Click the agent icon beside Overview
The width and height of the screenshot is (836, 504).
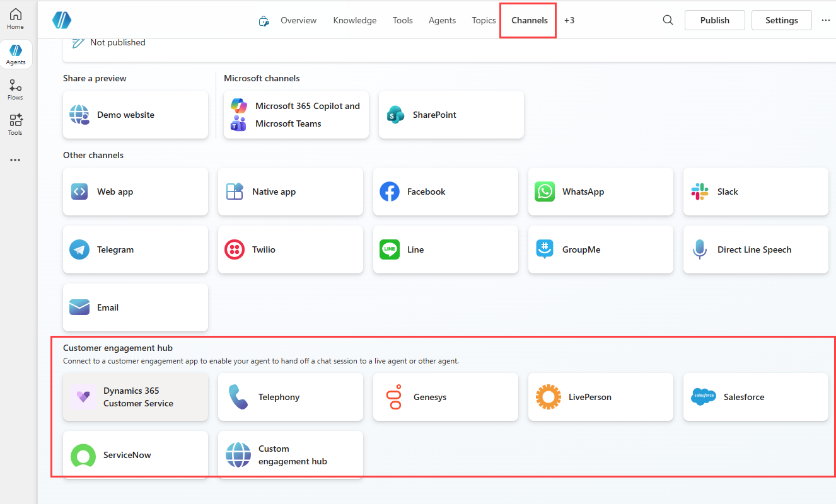[x=264, y=21]
